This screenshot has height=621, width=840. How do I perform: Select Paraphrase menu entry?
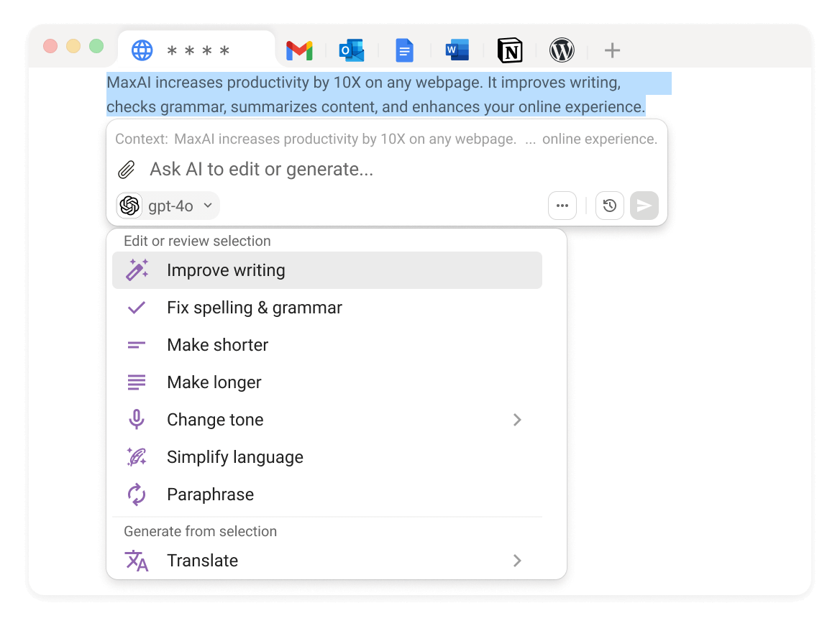pyautogui.click(x=327, y=494)
